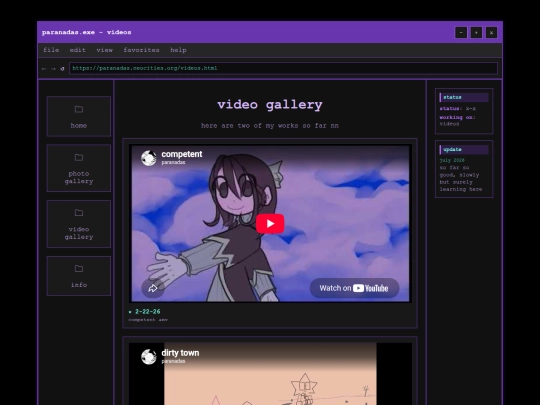Click the channel avatar on competent video
Screen dimensions: 540x405
pyautogui.click(x=149, y=158)
